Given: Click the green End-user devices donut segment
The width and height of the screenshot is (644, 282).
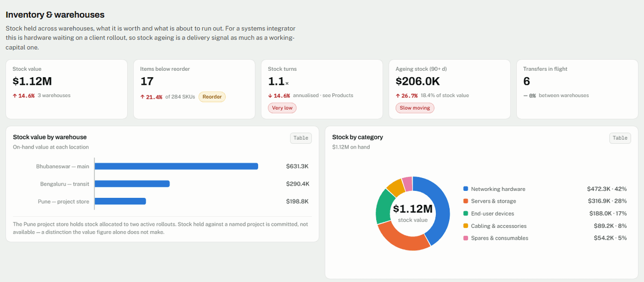Looking at the screenshot, I should (384, 206).
